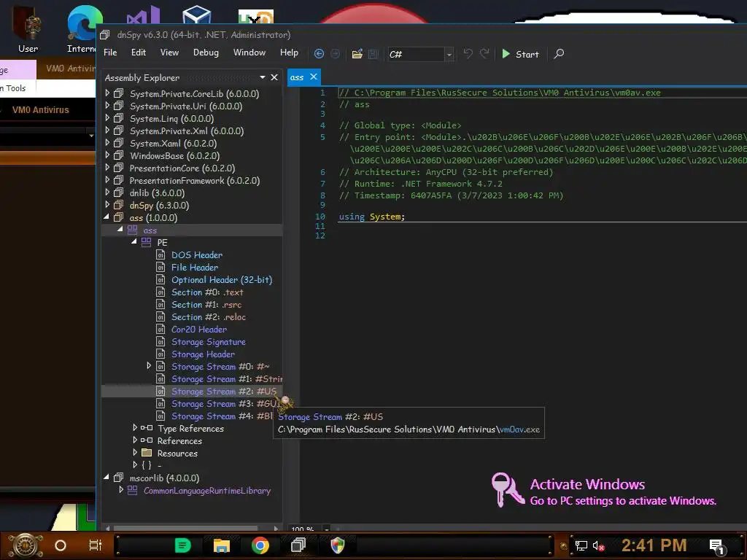Screen dimensions: 747x560
Task: Select Storage Stream #1: #Strings item
Action: point(227,378)
